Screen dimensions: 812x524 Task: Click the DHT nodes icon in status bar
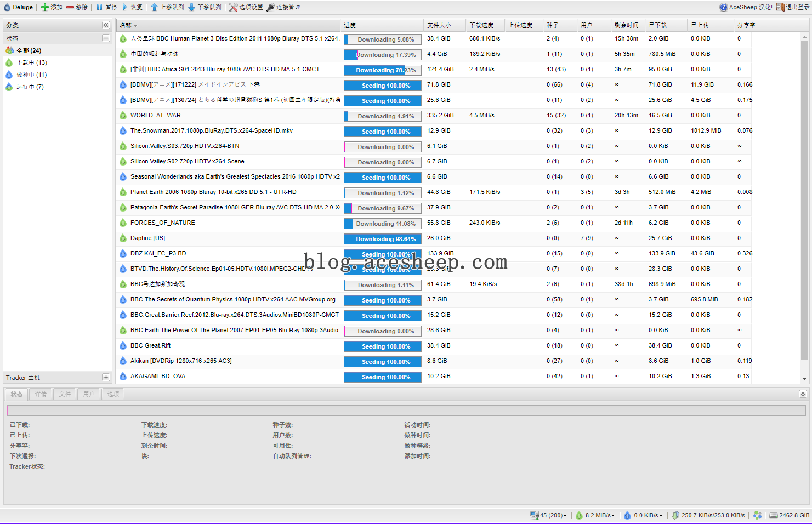(x=757, y=515)
